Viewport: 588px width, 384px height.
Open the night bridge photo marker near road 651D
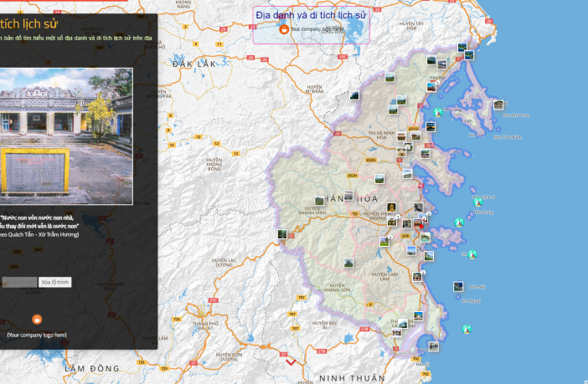click(431, 127)
